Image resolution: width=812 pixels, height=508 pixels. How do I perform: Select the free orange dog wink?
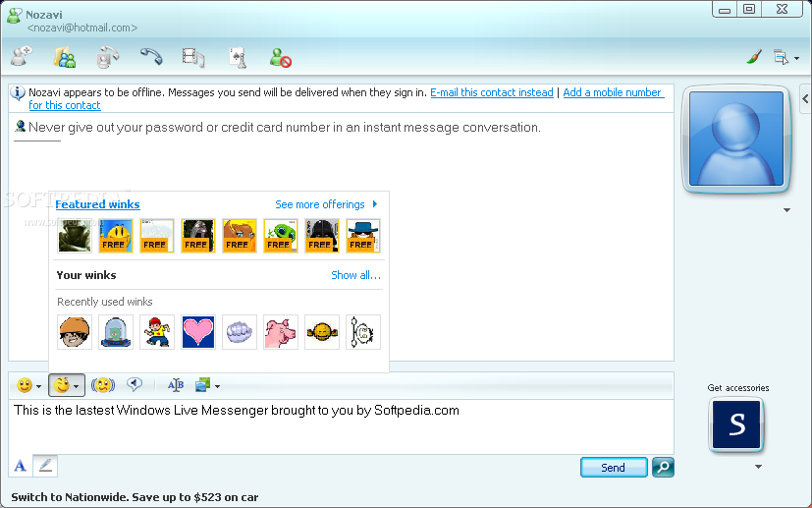tap(240, 236)
